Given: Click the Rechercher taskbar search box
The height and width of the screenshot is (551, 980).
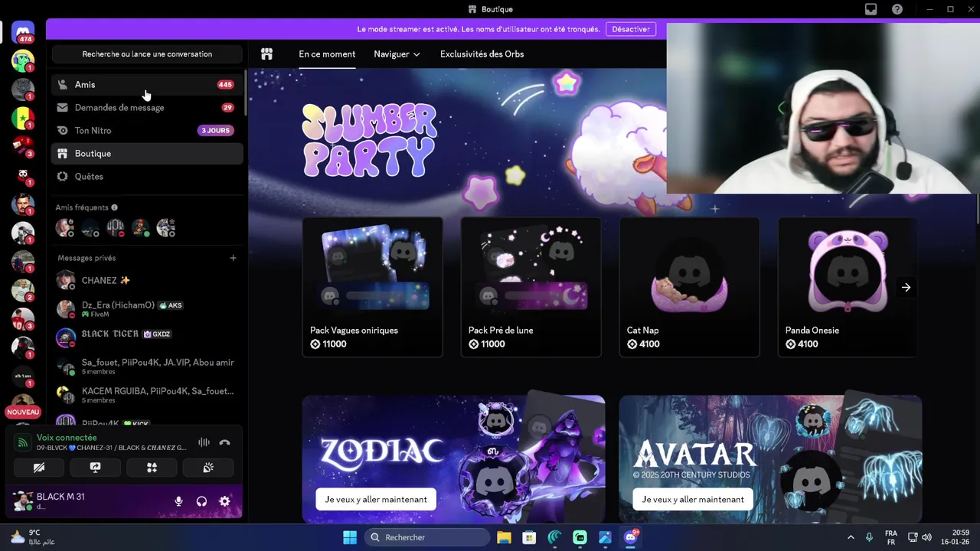Looking at the screenshot, I should (x=426, y=537).
